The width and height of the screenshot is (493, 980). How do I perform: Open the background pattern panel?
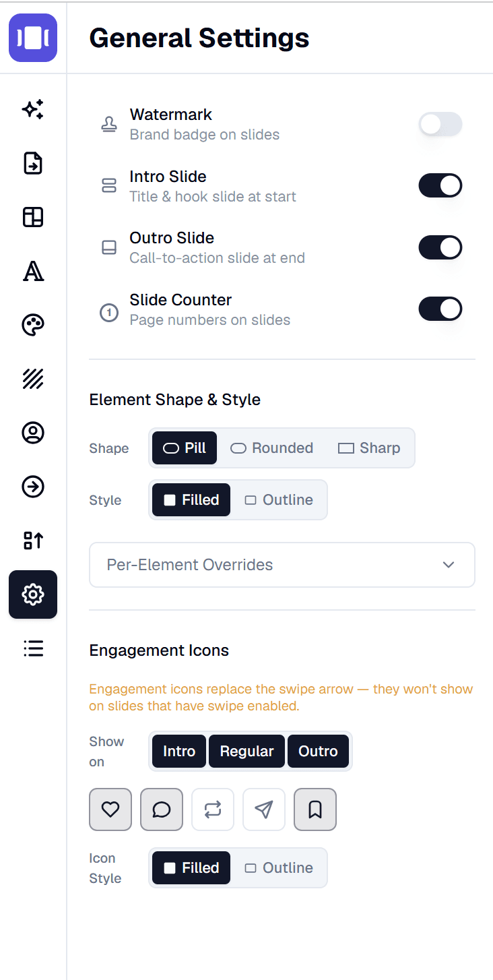coord(32,379)
